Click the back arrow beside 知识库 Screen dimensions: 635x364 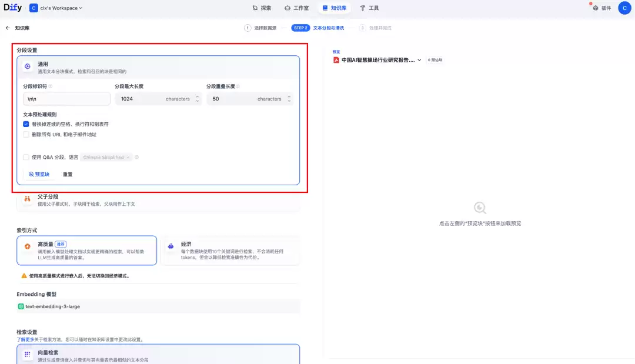(8, 28)
